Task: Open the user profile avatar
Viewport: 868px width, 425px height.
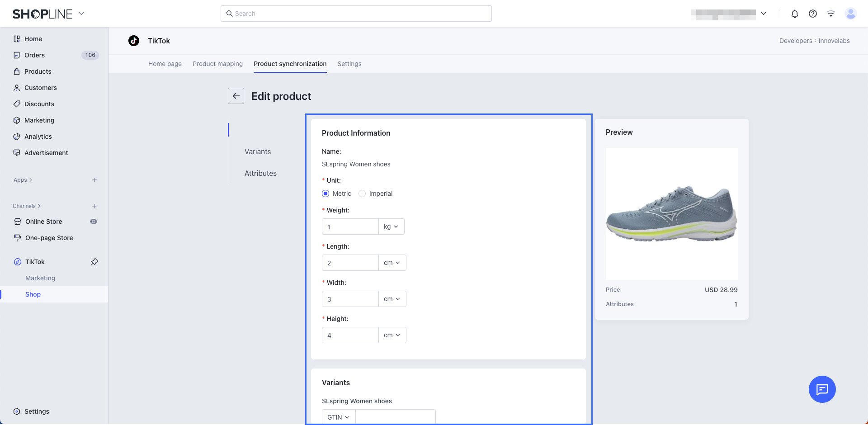Action: (850, 14)
